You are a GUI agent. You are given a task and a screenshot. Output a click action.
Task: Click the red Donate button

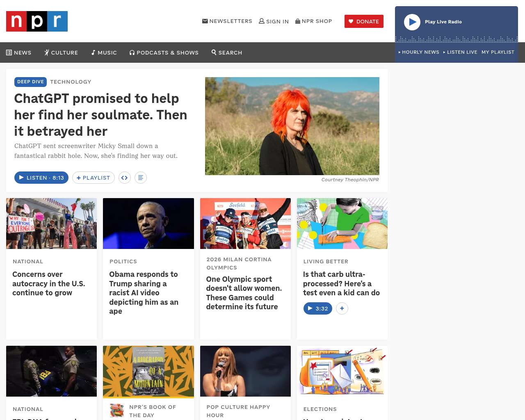tap(364, 21)
